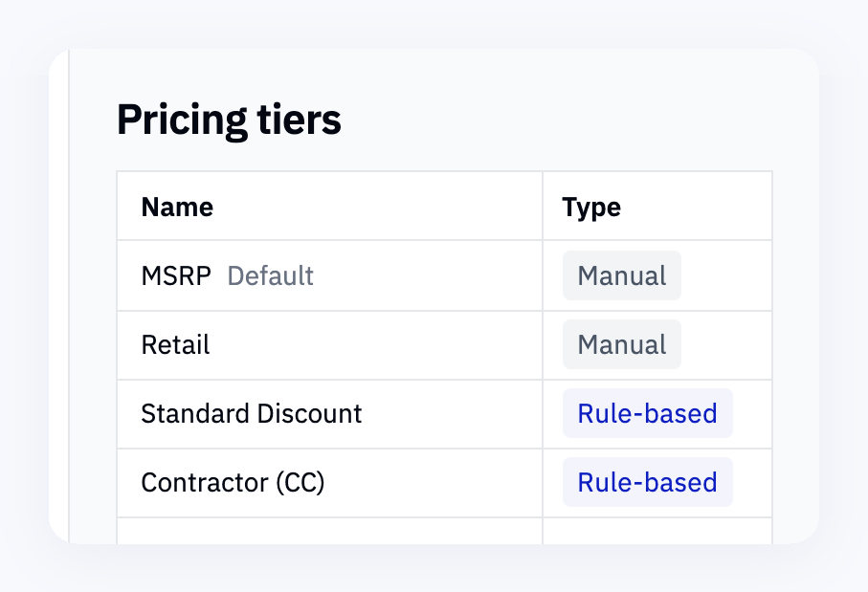Open the Contractor (CC) tier
The width and height of the screenshot is (868, 592).
[x=233, y=482]
